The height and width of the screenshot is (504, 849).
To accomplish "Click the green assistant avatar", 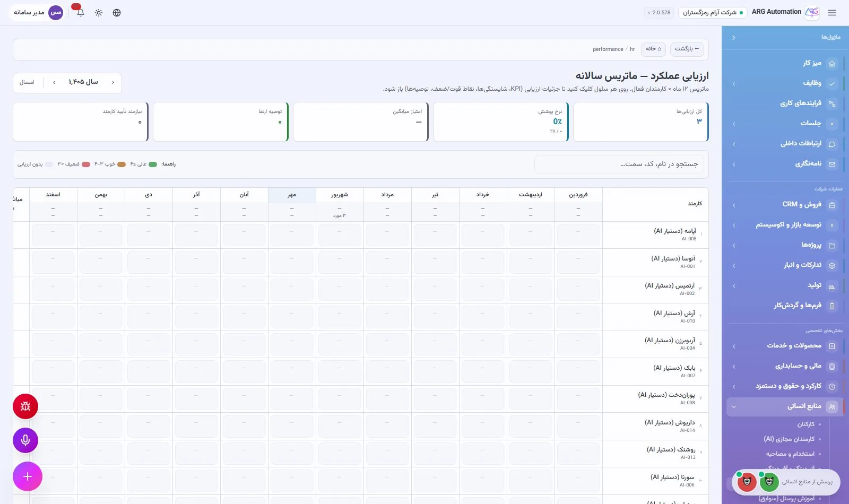I will [769, 482].
